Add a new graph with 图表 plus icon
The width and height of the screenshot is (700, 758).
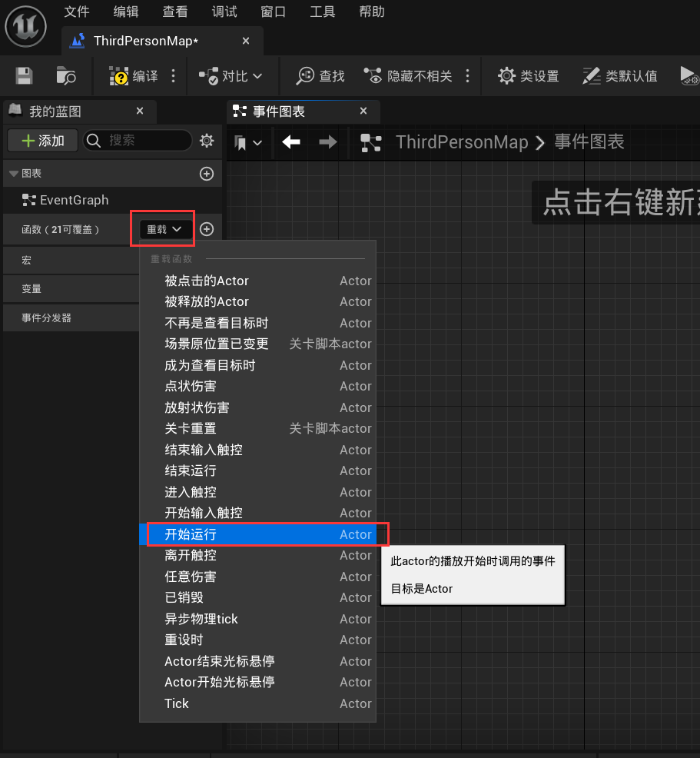coord(207,174)
